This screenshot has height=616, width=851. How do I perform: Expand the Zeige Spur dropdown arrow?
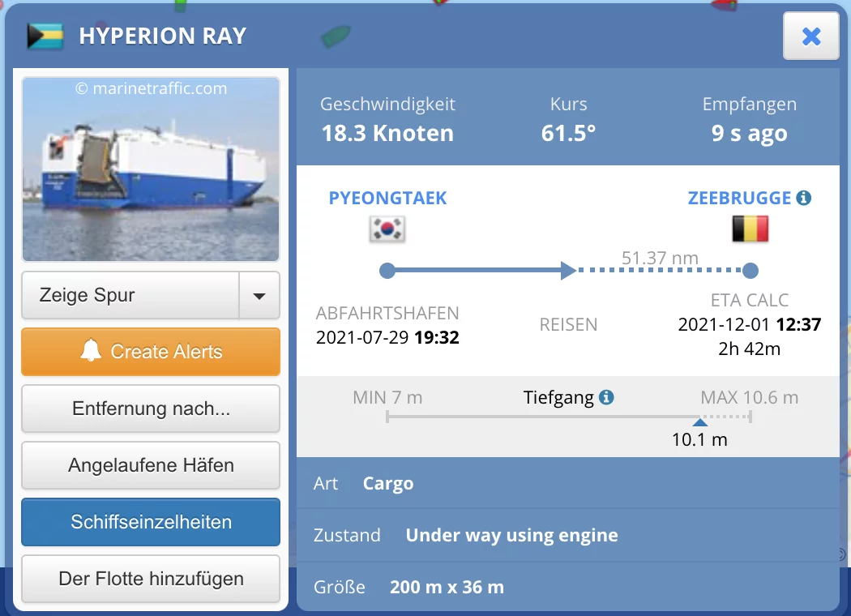259,296
